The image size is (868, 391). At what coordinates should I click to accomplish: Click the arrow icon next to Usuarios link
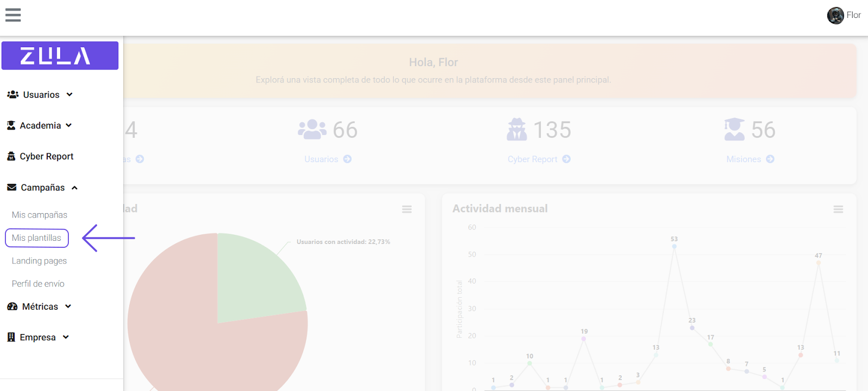click(x=347, y=159)
